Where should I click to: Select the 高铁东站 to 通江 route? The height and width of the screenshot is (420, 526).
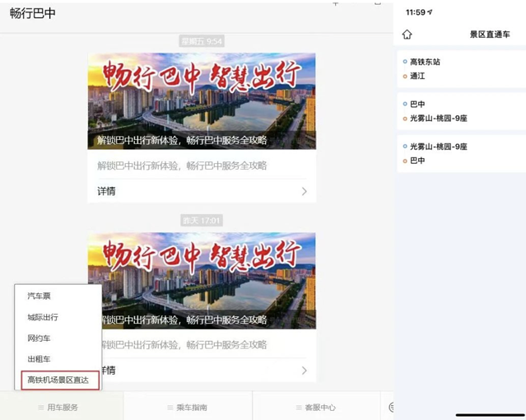point(461,69)
